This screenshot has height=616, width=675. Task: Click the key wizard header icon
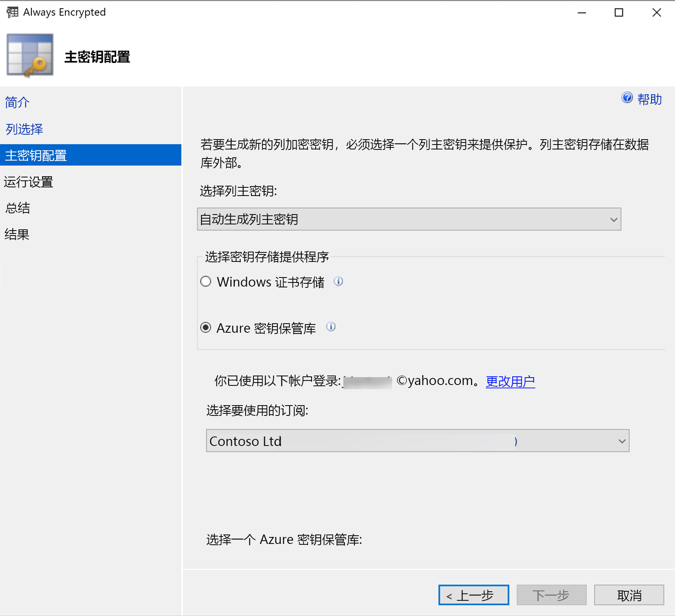point(30,56)
